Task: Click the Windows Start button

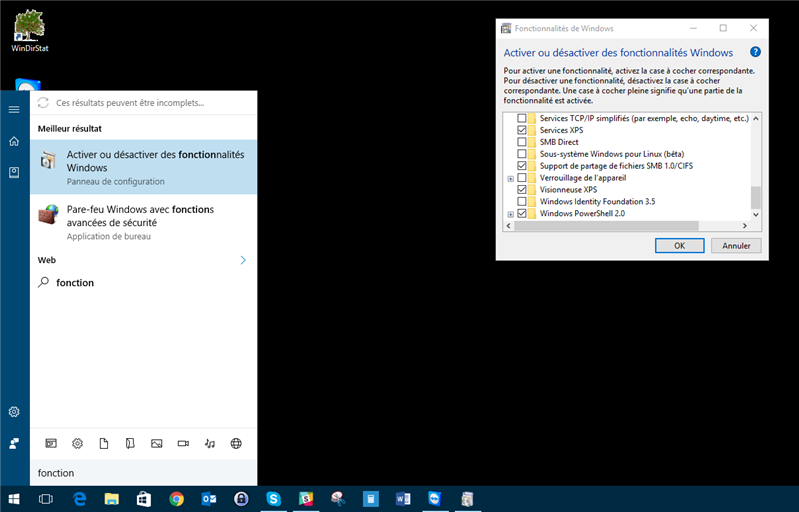Action: click(14, 499)
